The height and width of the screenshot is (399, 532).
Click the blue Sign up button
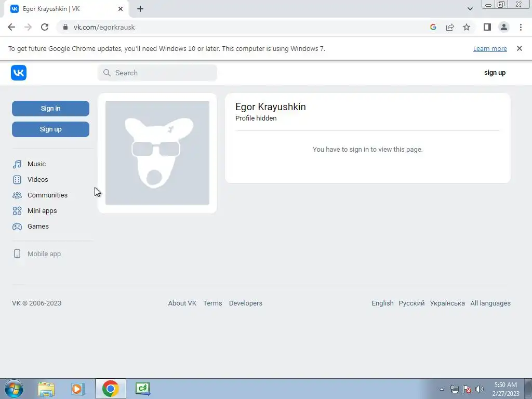point(50,129)
